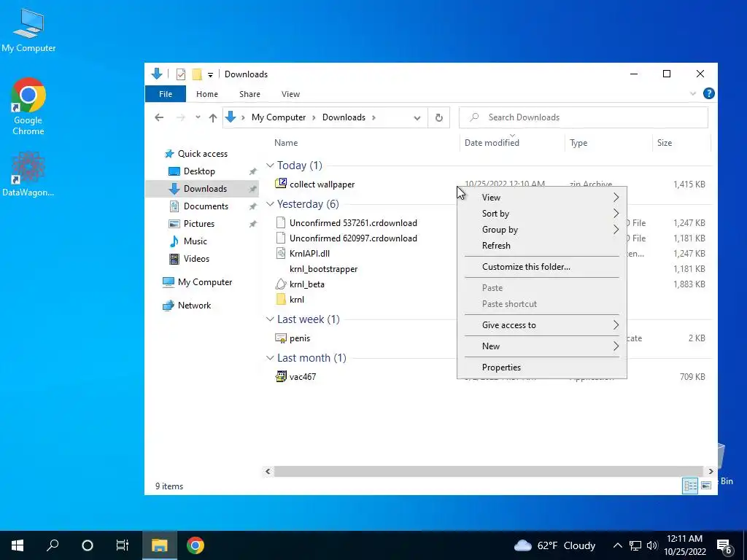Viewport: 747px width, 560px height.
Task: Select the collect wallpaper zip file
Action: tap(322, 184)
